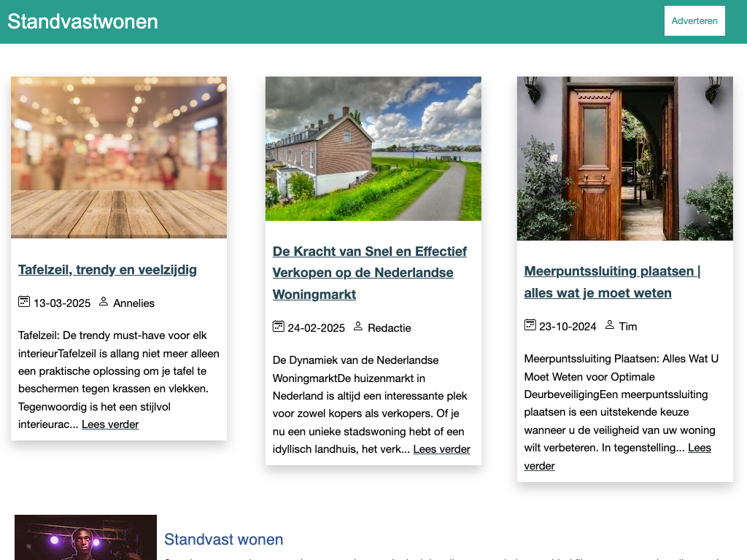Click the calendar icon beside 24-02-2025
The image size is (747, 560).
click(278, 327)
